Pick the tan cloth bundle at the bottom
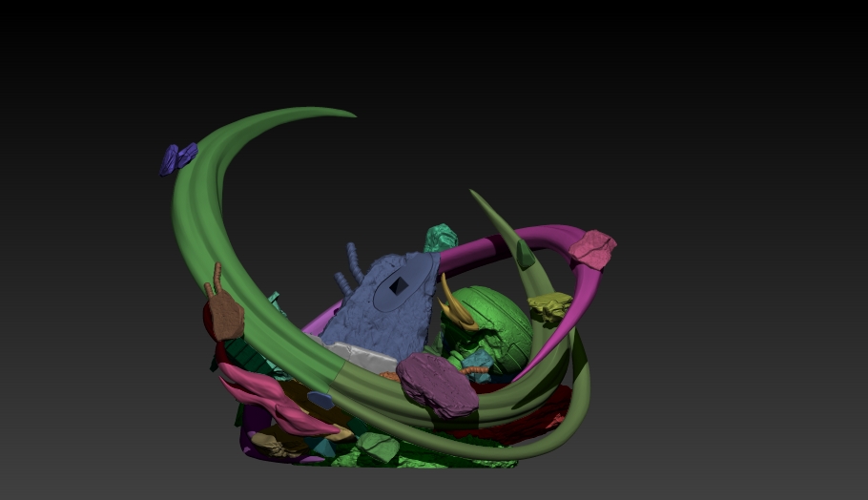This screenshot has height=500, width=868. (x=277, y=443)
